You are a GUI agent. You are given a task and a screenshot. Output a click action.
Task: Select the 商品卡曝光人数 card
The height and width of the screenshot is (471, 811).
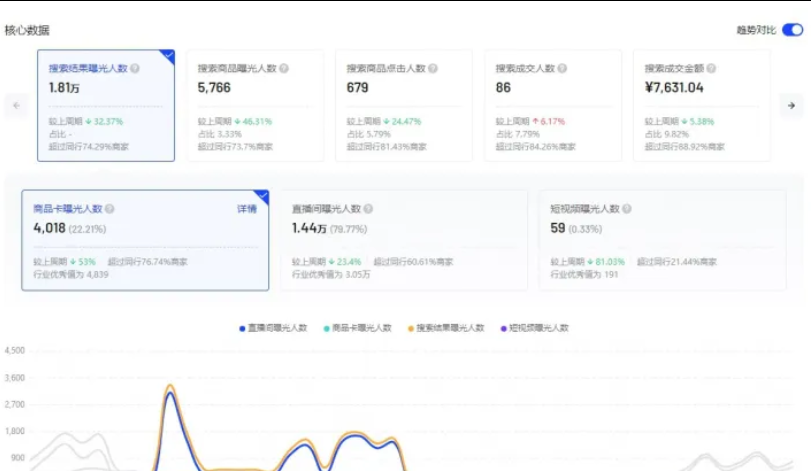pyautogui.click(x=145, y=240)
